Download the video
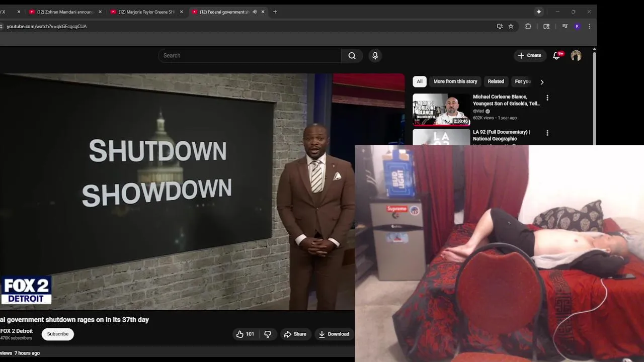Screen dimensions: 644x362 (x=334, y=334)
